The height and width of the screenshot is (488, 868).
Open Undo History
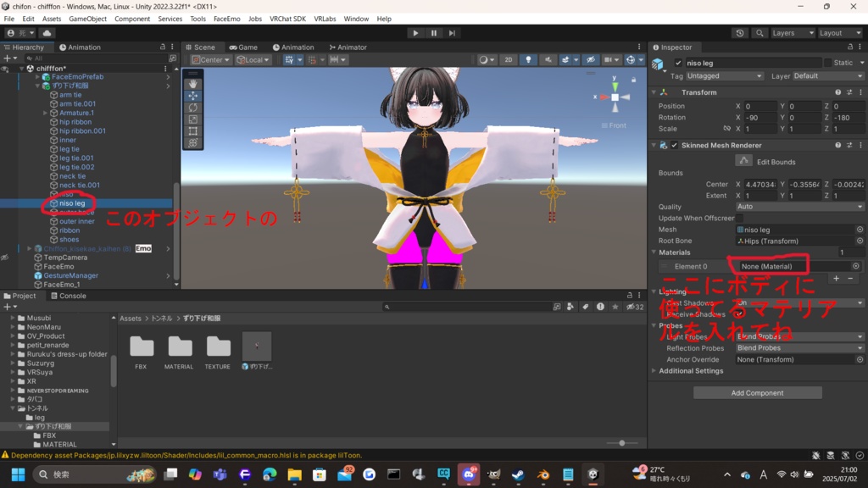(739, 33)
